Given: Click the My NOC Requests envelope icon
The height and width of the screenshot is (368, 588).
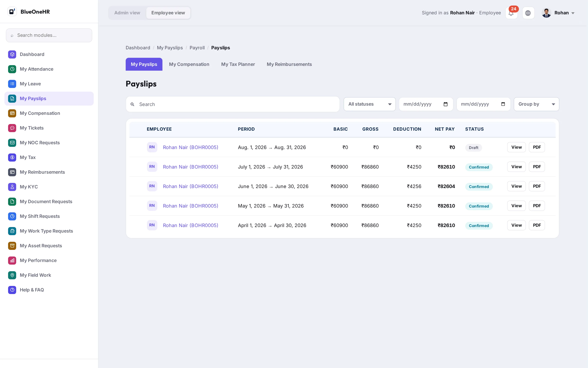Looking at the screenshot, I should pos(12,143).
